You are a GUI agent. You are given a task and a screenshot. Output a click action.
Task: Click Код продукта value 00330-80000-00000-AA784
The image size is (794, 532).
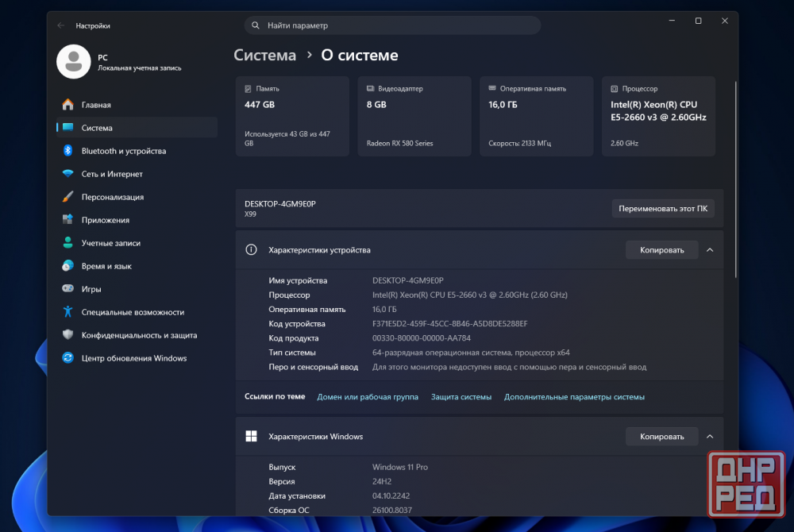[422, 338]
